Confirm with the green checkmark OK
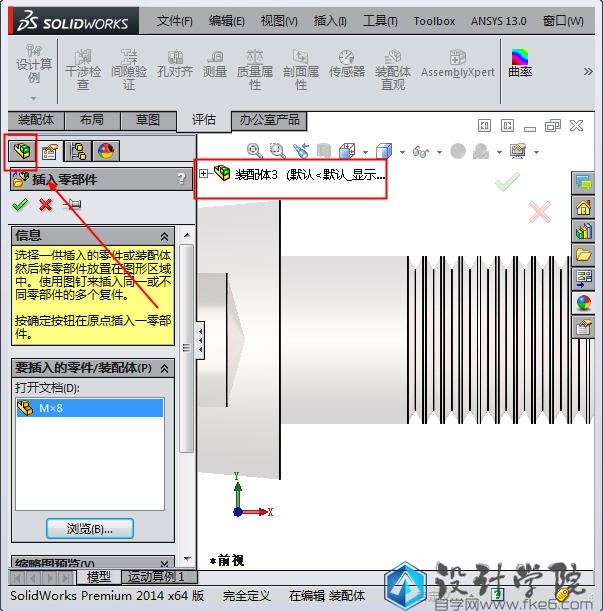The height and width of the screenshot is (611, 603). [20, 204]
